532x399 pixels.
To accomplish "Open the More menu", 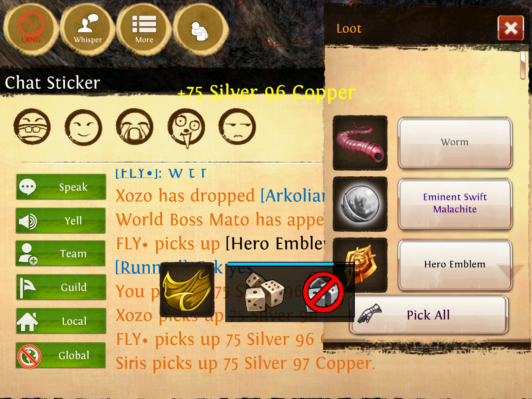I will 144,29.
